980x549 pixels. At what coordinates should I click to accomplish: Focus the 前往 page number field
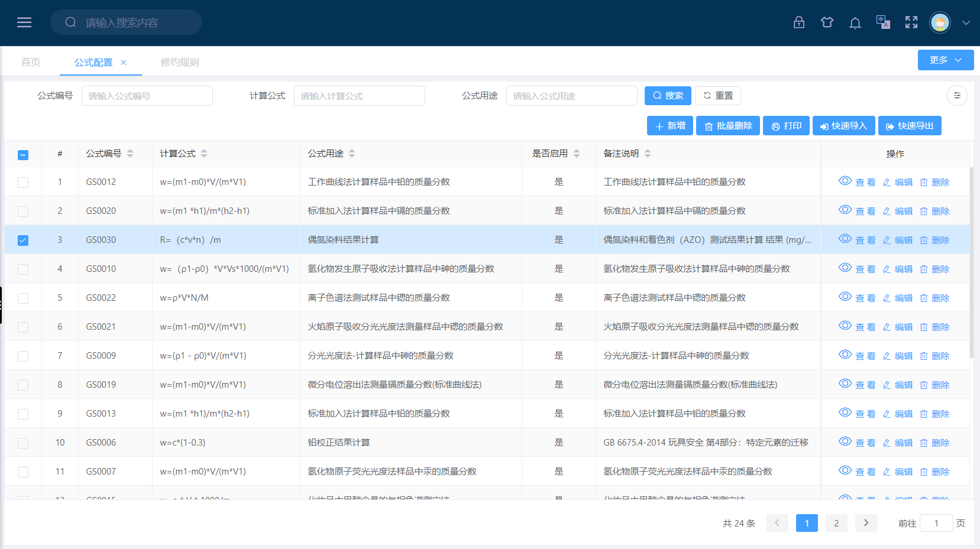click(936, 523)
